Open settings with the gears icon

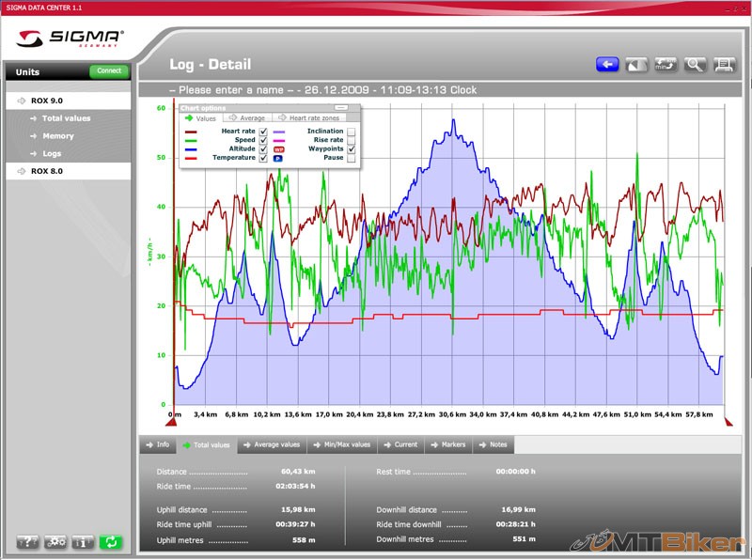tap(55, 542)
